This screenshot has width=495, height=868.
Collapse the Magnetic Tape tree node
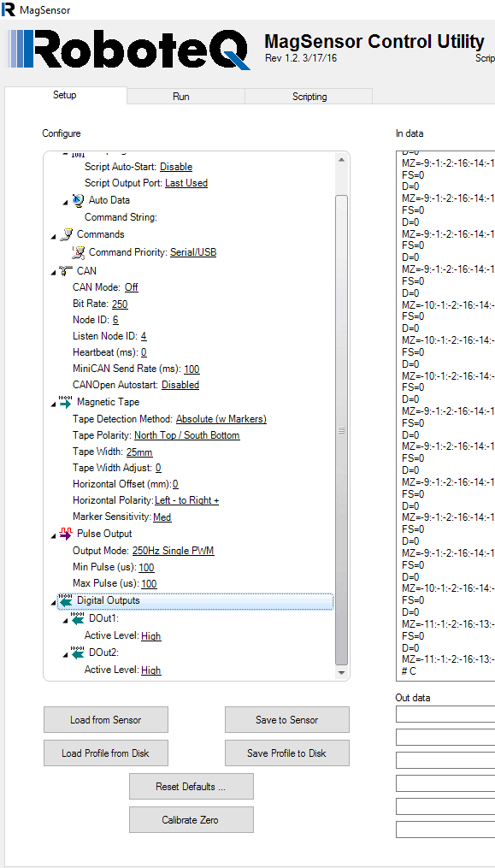tap(54, 404)
